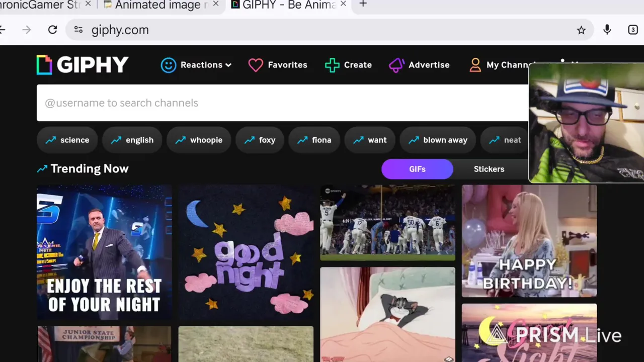Image resolution: width=644 pixels, height=362 pixels.
Task: Open the good night stars GIF
Action: pos(246,252)
